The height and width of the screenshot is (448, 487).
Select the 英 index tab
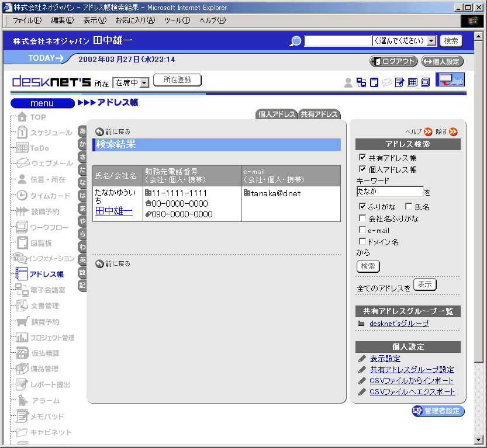pos(82,260)
